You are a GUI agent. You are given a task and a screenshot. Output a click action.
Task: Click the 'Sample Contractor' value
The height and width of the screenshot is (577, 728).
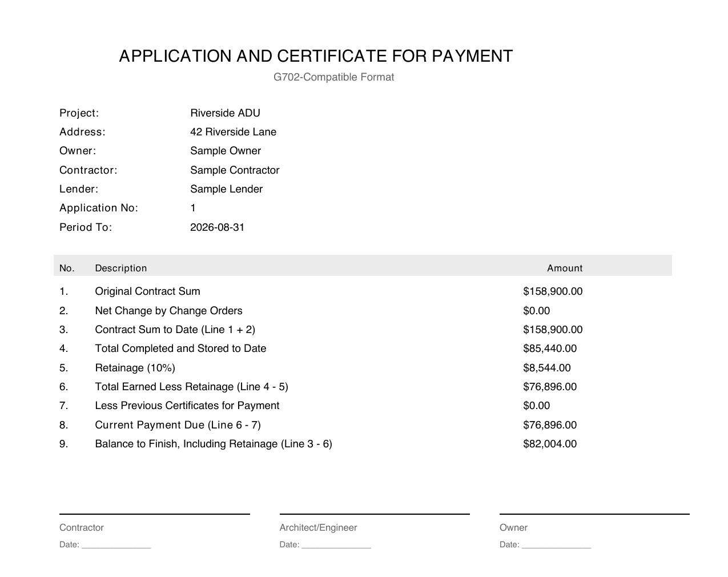point(235,170)
